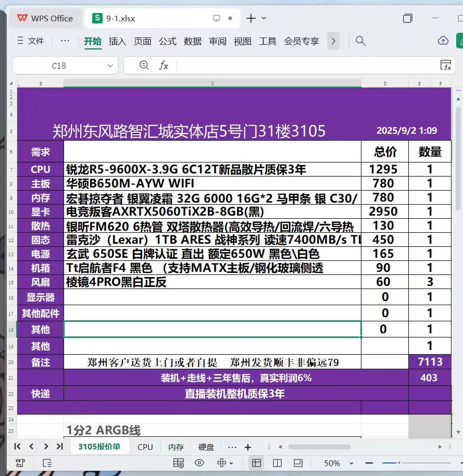
Task: Open the reading mode crosshair dropdown
Action: point(224,463)
